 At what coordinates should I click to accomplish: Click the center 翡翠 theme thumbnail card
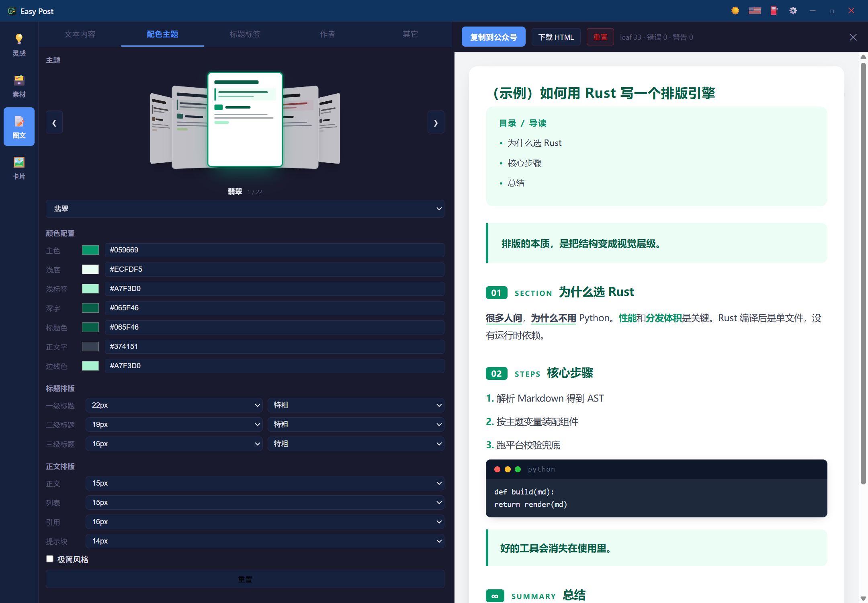[245, 119]
